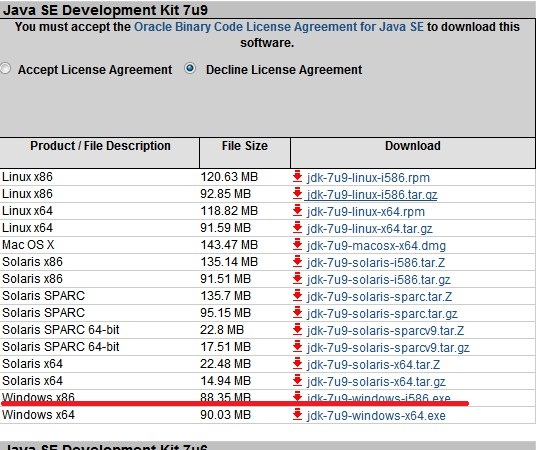
Task: Click download arrow for jdk-7u9-solaris-i586.tar.Z
Action: tap(297, 262)
